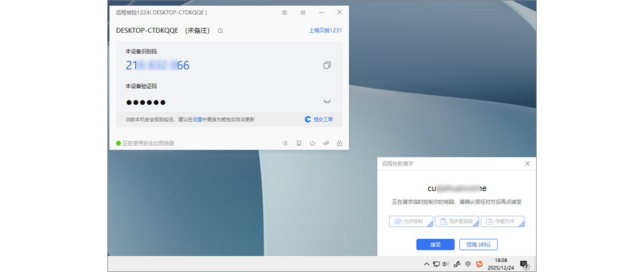
Task: Accept the remote assistance request with 接受
Action: 435,245
